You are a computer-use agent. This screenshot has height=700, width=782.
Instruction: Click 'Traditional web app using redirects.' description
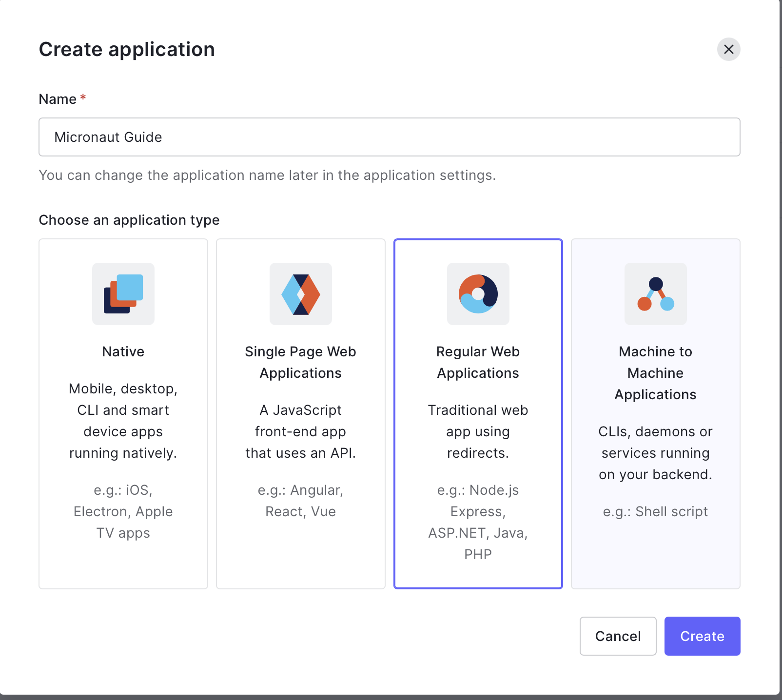point(478,431)
